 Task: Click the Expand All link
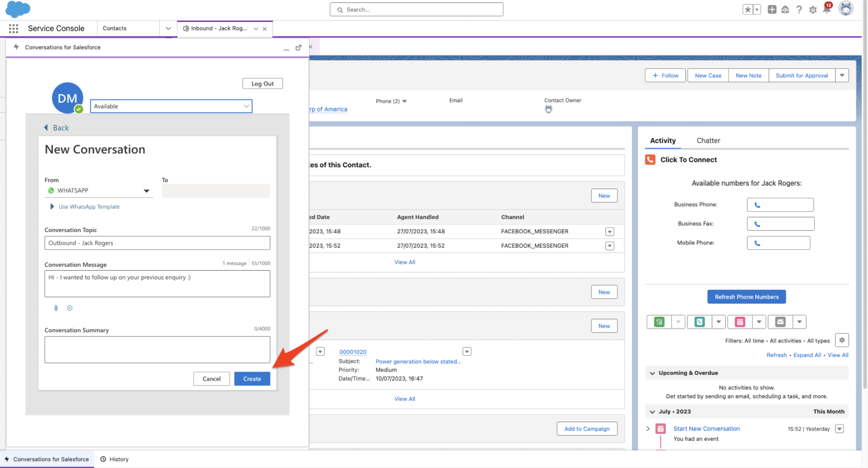(x=807, y=355)
